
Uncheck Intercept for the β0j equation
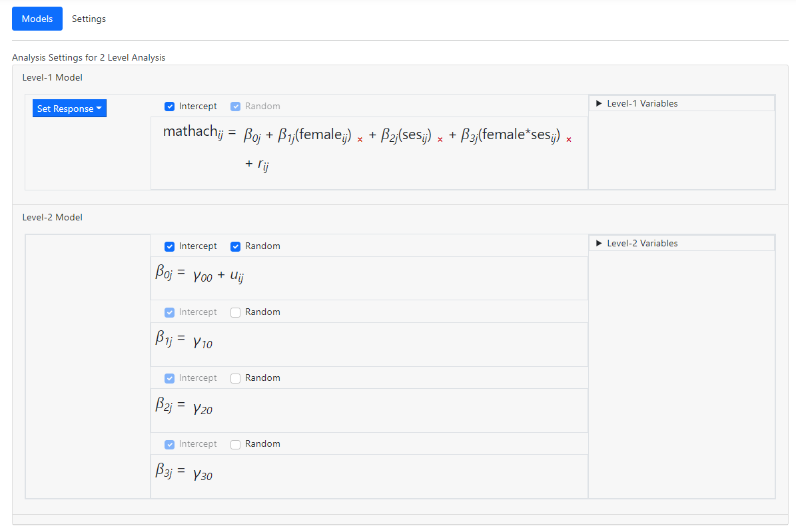(170, 246)
